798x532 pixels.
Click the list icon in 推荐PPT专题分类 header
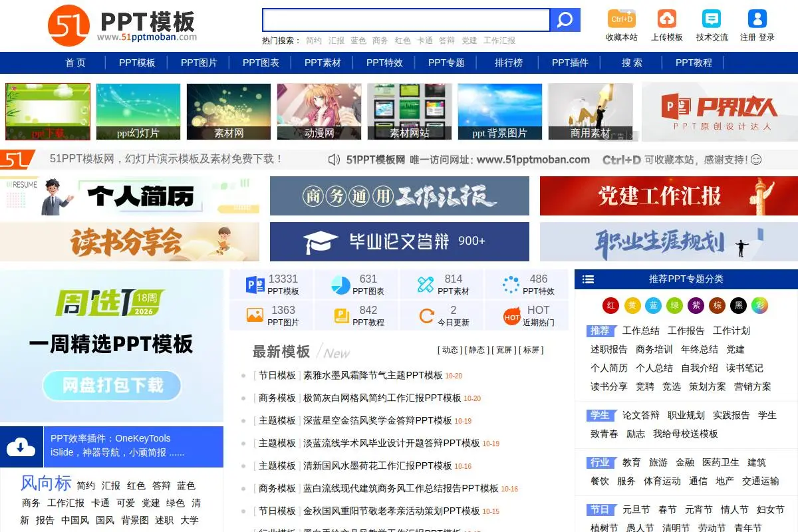pos(588,279)
